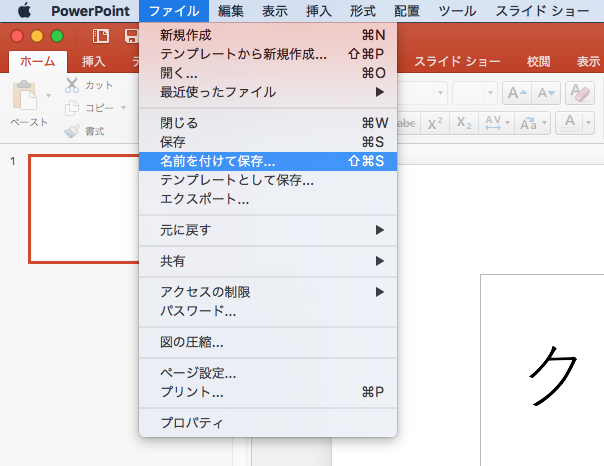Open the Copy dropdown arrow

click(x=124, y=108)
